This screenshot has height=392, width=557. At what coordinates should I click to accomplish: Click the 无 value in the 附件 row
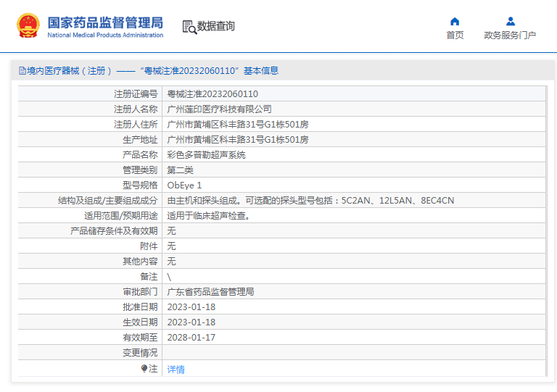tap(171, 246)
